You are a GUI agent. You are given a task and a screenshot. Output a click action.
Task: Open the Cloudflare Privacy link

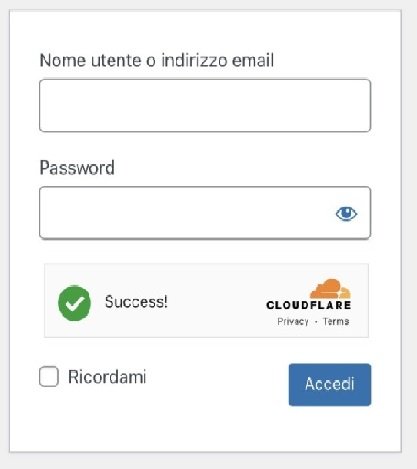pyautogui.click(x=293, y=322)
